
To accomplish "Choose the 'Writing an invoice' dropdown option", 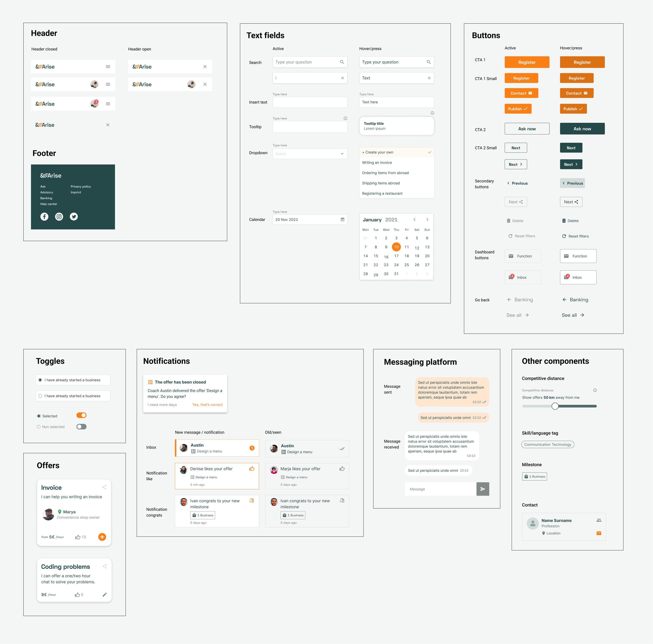I will [377, 163].
